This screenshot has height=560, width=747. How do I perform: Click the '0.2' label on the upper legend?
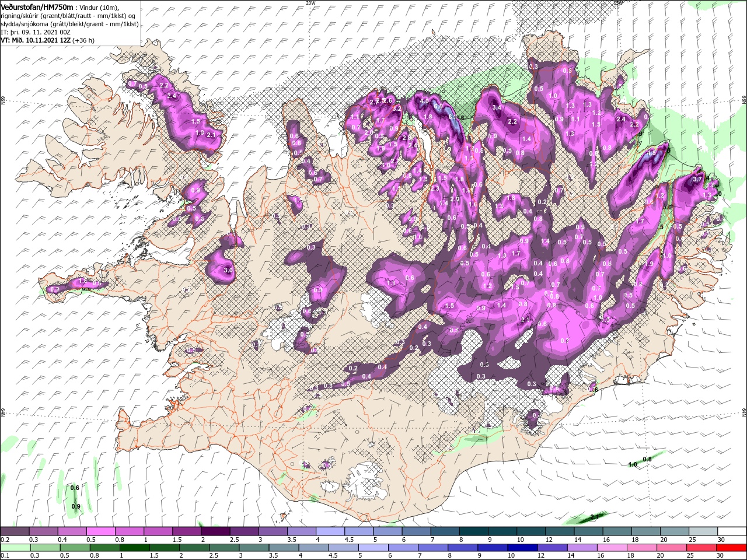[5, 540]
